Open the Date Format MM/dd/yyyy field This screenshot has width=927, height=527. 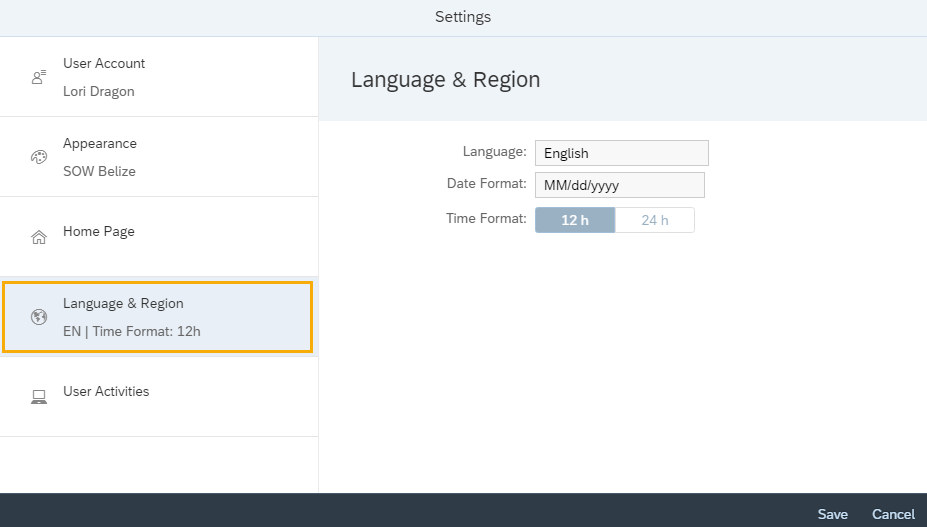click(619, 185)
